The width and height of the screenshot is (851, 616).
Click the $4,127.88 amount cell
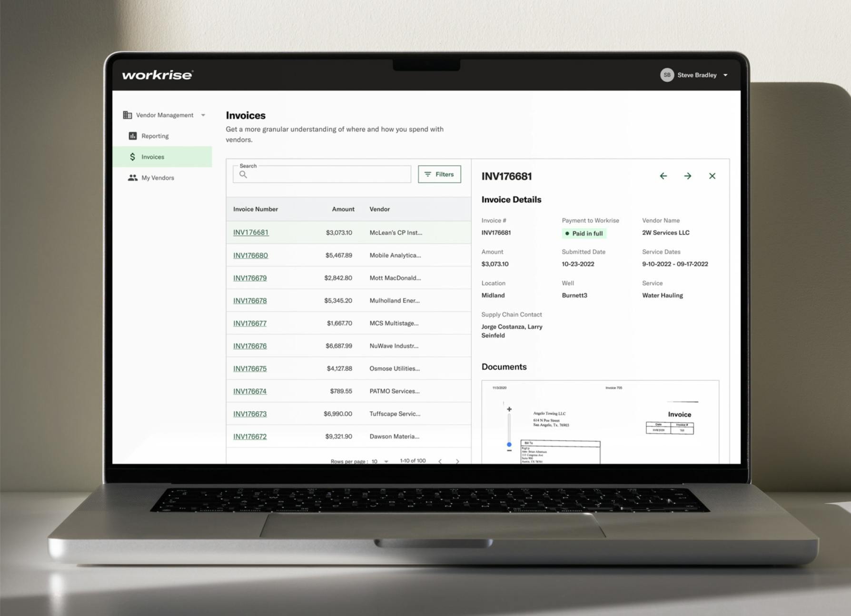339,368
